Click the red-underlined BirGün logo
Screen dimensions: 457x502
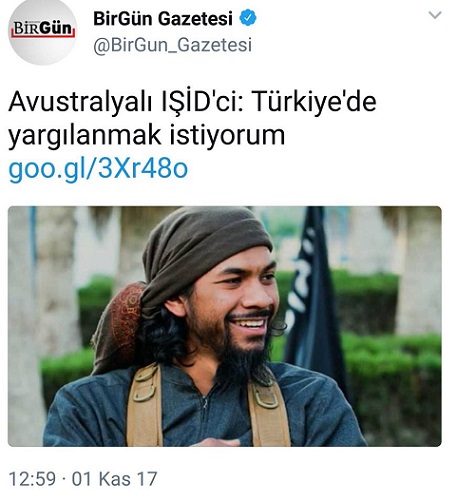coord(43,29)
